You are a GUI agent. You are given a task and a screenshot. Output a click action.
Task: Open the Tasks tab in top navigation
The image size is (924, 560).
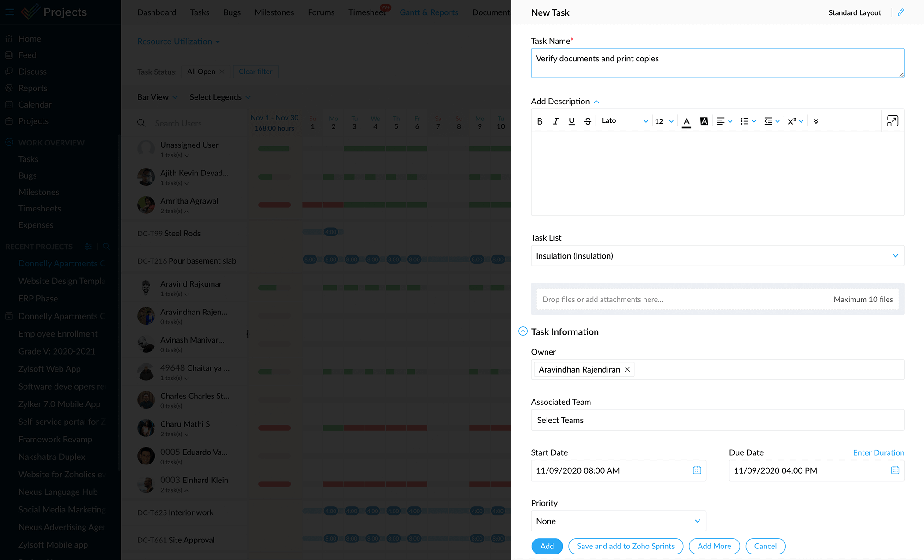(200, 12)
